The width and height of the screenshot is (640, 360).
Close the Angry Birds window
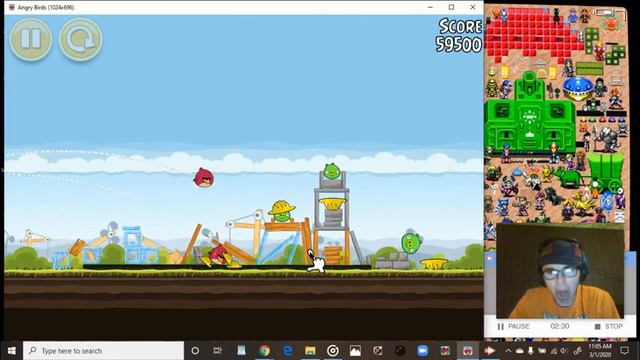473,7
